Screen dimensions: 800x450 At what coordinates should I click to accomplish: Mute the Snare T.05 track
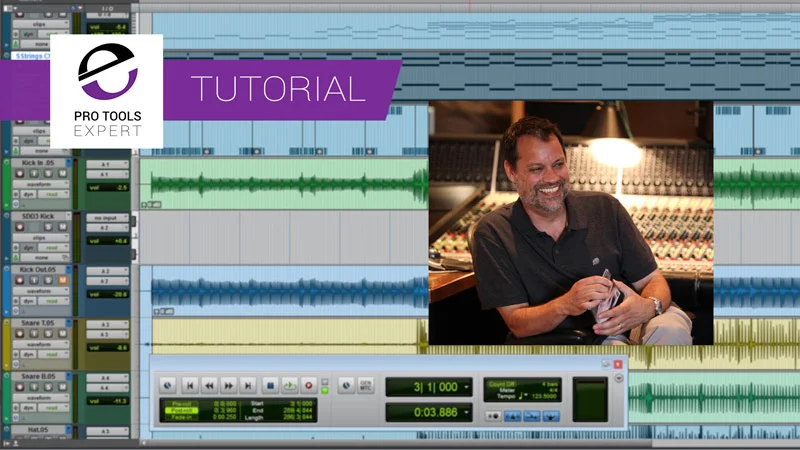[62, 334]
